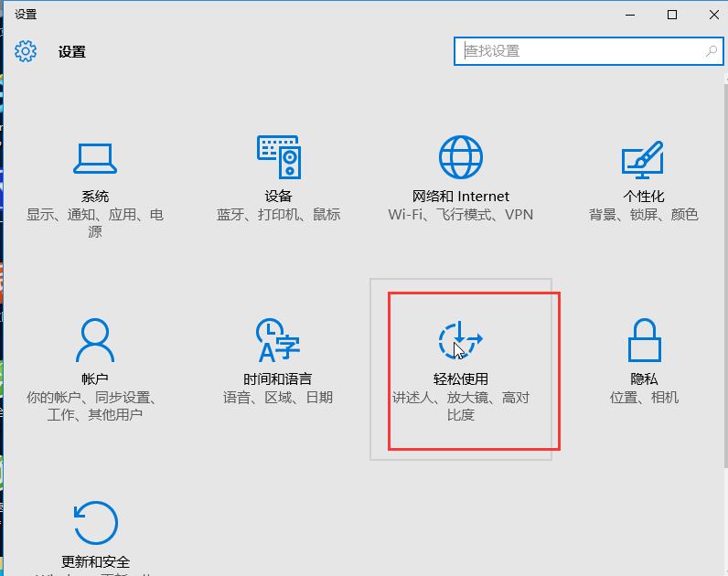This screenshot has height=576, width=728.
Task: Click the 系统 laptop icon
Action: point(95,158)
